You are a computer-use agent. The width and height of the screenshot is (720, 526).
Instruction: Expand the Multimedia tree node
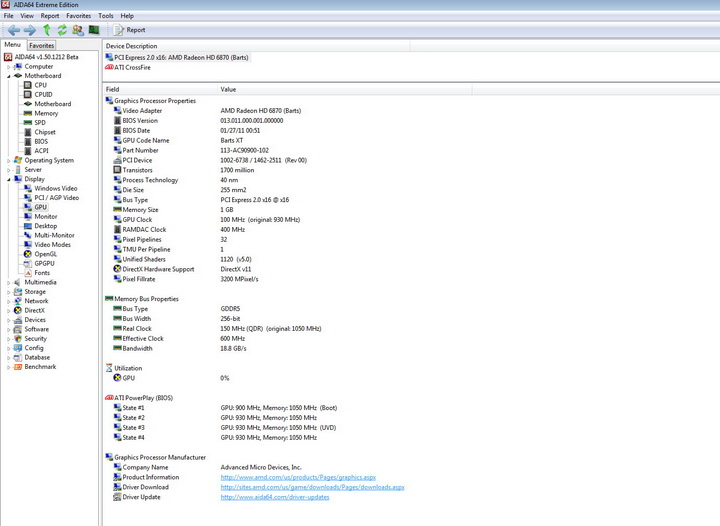(x=8, y=283)
